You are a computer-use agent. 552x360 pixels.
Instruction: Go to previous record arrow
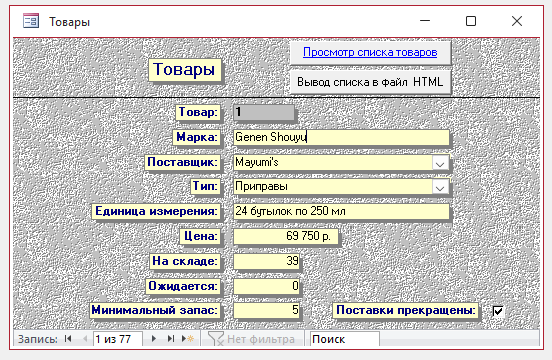coord(85,339)
